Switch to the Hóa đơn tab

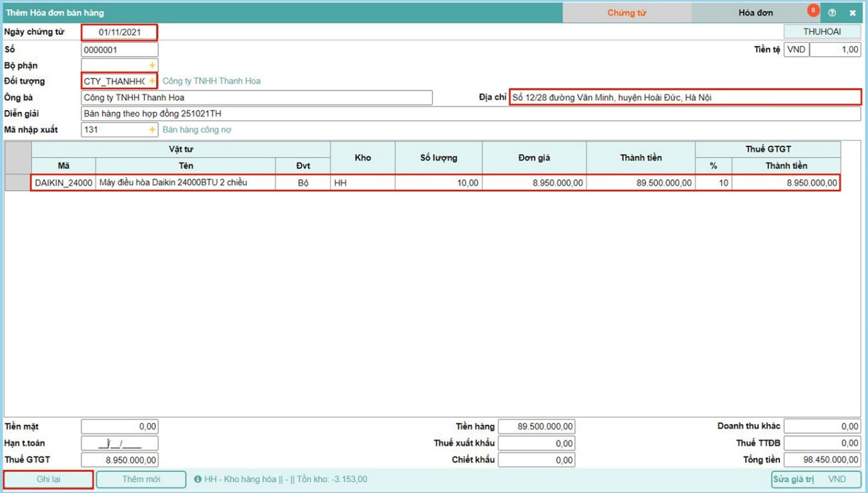click(x=755, y=13)
